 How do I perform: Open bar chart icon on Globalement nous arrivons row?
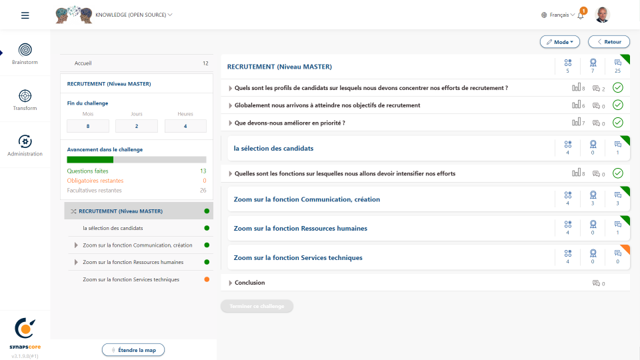[576, 105]
